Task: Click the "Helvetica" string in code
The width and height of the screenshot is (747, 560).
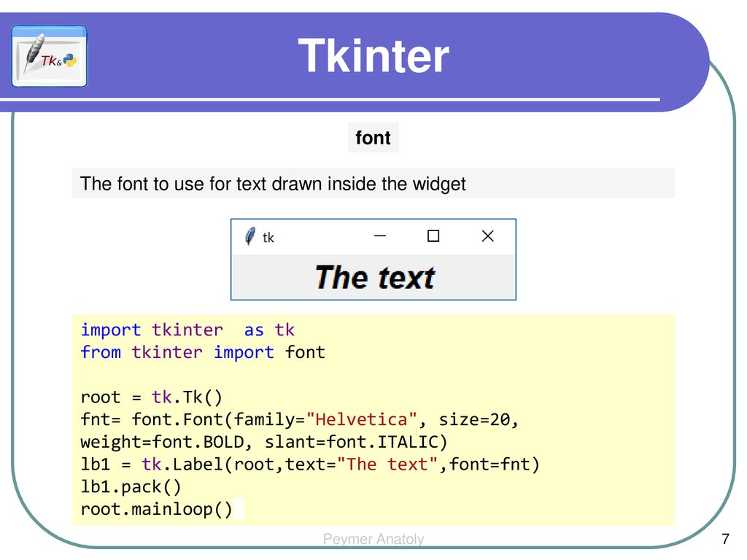Action: click(362, 419)
